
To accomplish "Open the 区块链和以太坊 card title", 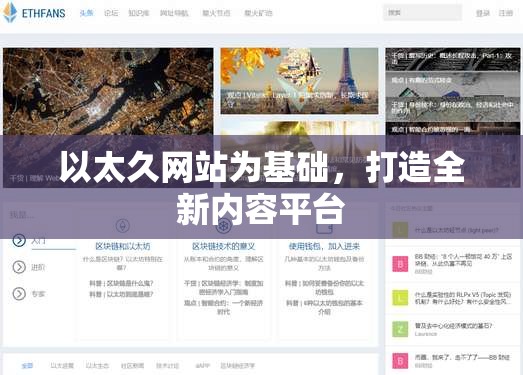I will tap(122, 246).
